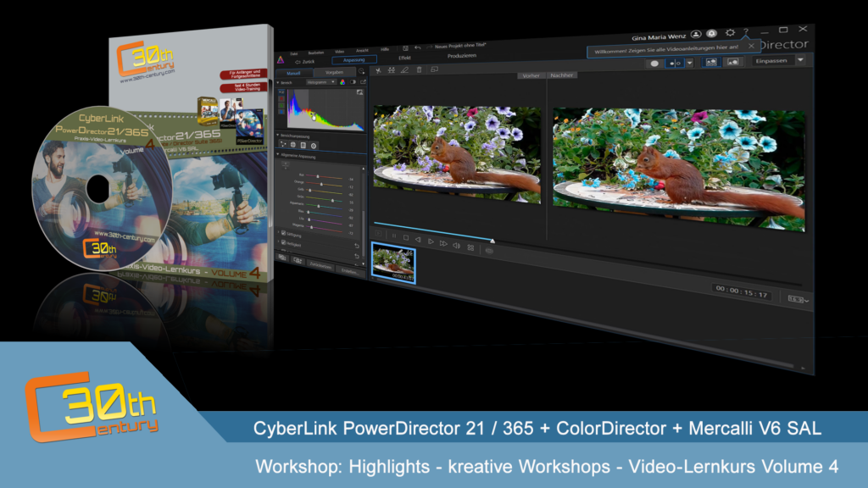
Task: Click the trash delete icon
Action: tap(419, 69)
